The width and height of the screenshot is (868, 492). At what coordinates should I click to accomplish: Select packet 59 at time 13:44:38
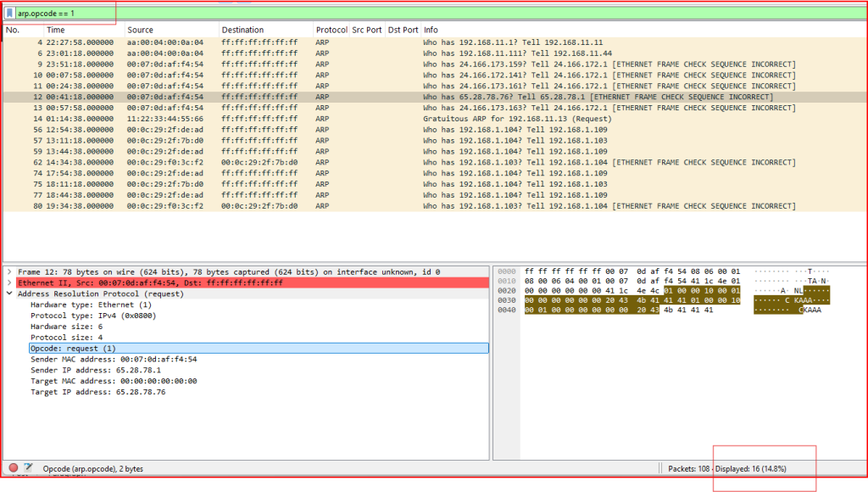tap(435, 151)
